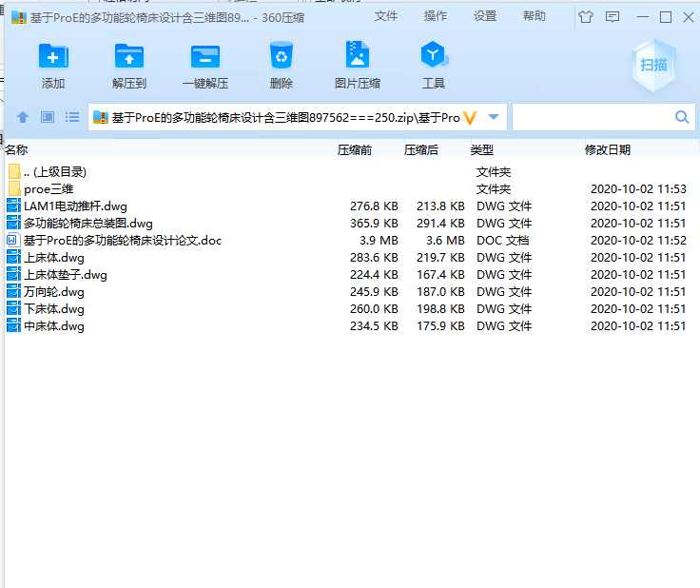Switch to large icon view mode
This screenshot has width=700, height=588.
coord(48,117)
